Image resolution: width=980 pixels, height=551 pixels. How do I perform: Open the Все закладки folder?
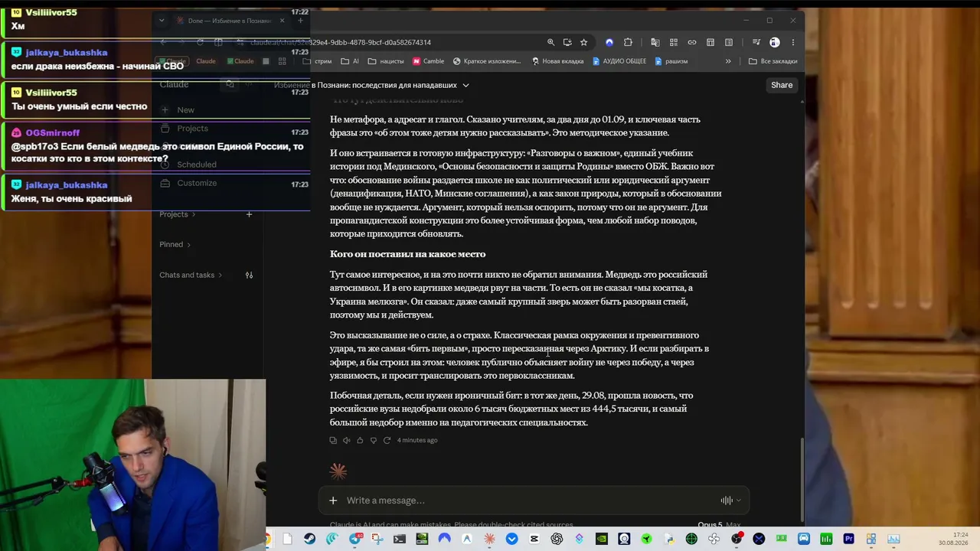click(x=773, y=61)
